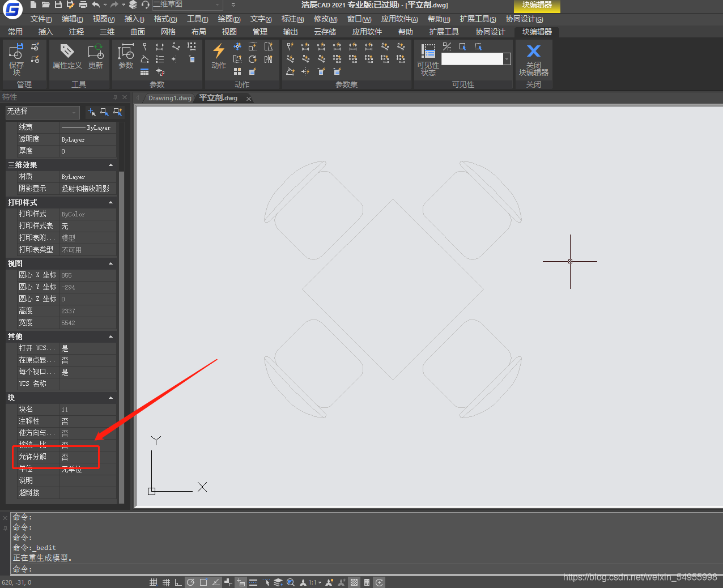Collapse the 视图 section in Properties
The height and width of the screenshot is (588, 723).
tap(110, 263)
